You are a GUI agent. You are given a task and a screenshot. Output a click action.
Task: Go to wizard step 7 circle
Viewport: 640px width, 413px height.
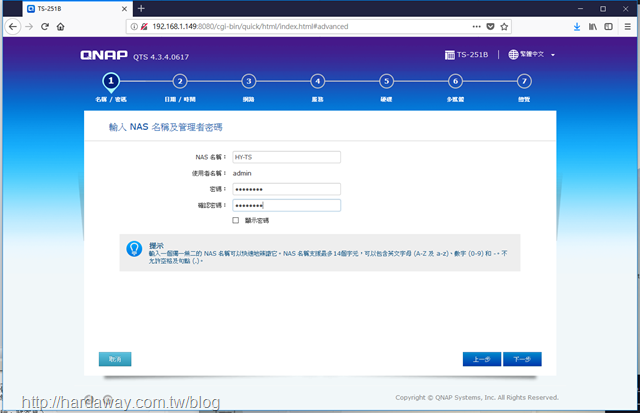tap(524, 81)
